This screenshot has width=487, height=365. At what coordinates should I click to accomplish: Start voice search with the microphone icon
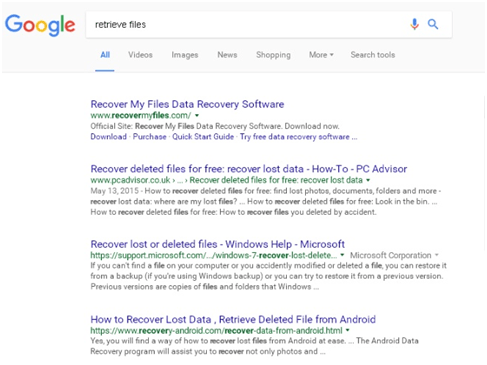(414, 24)
